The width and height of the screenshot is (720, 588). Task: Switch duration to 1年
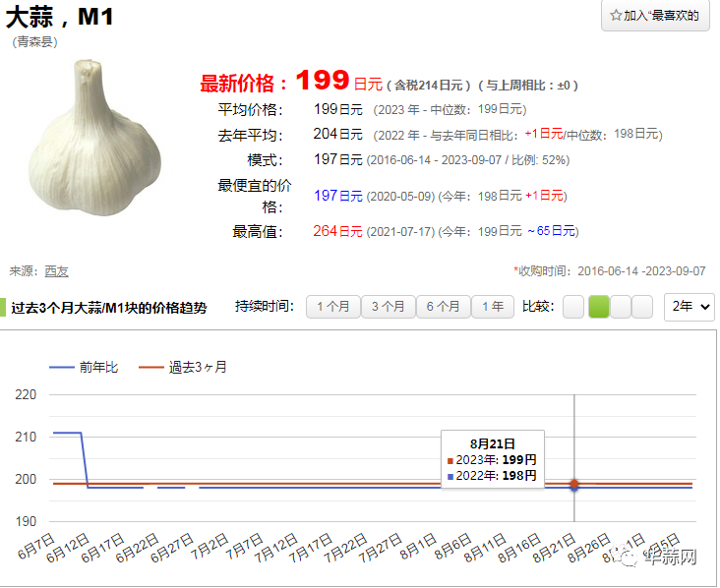493,307
